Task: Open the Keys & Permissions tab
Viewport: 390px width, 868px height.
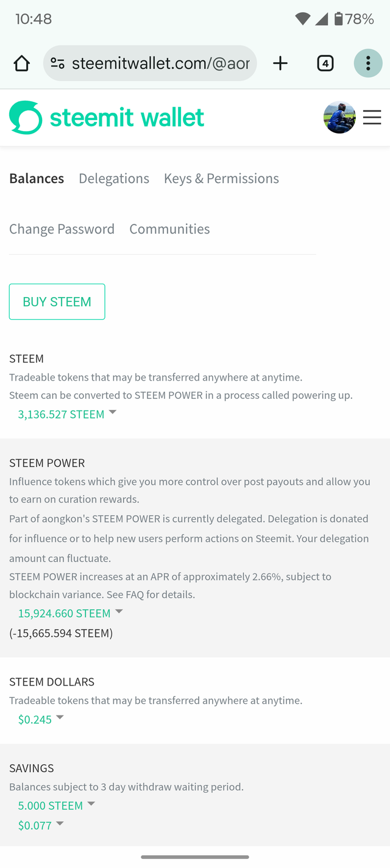Action: pyautogui.click(x=221, y=179)
